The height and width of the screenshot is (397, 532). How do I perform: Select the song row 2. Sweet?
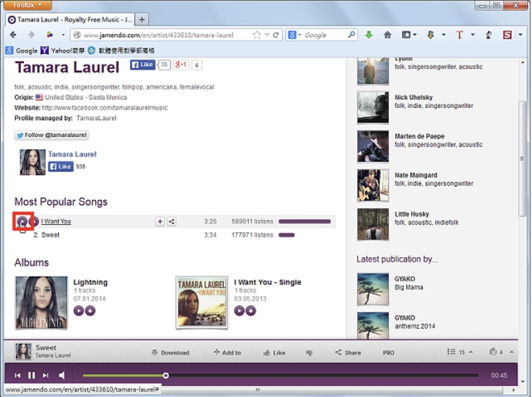point(175,235)
